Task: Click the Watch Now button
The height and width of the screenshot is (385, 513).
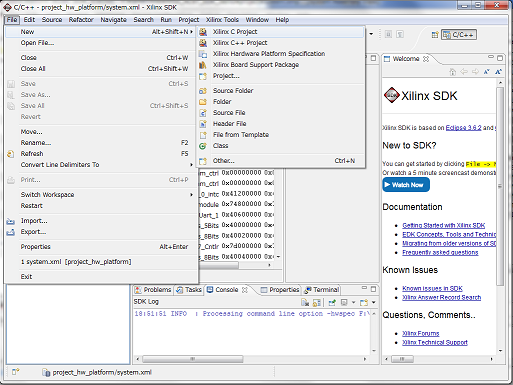Action: [x=406, y=185]
